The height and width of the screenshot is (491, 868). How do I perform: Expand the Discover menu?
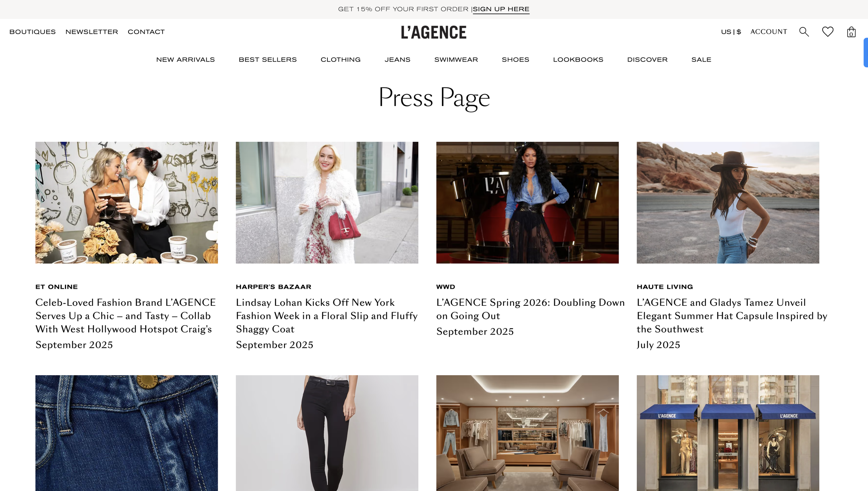coord(647,59)
